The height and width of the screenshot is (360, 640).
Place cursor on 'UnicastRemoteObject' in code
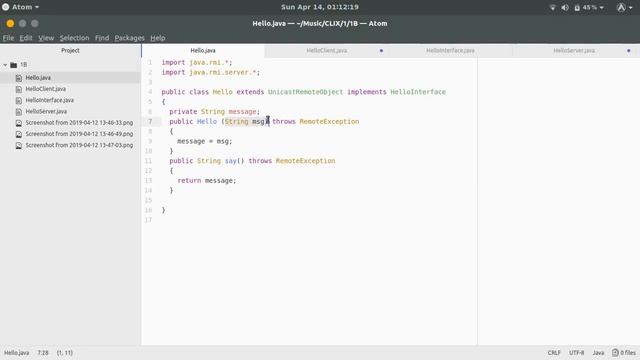(305, 92)
